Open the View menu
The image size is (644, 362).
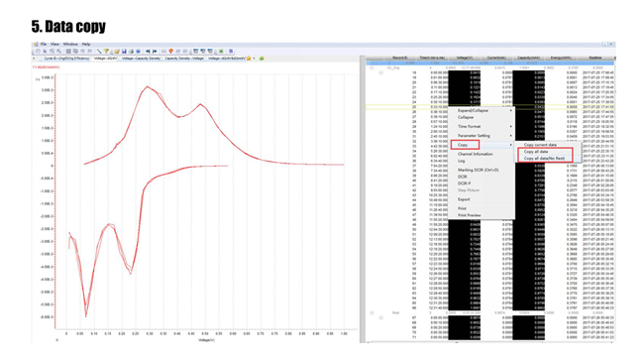pos(54,44)
